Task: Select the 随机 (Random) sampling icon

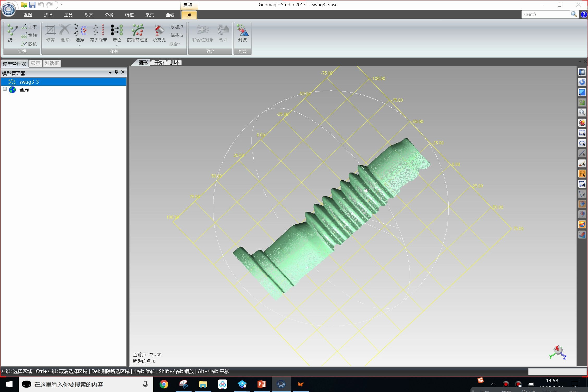Action: [24, 42]
